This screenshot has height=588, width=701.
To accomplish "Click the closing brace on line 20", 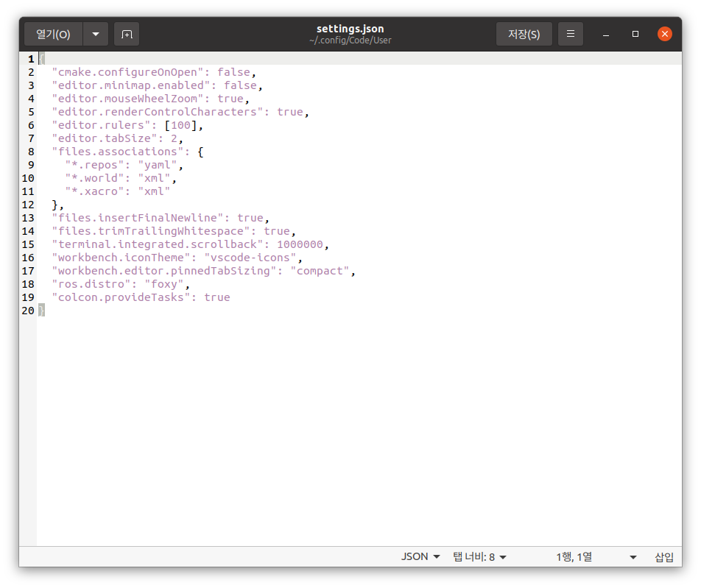I will [41, 311].
